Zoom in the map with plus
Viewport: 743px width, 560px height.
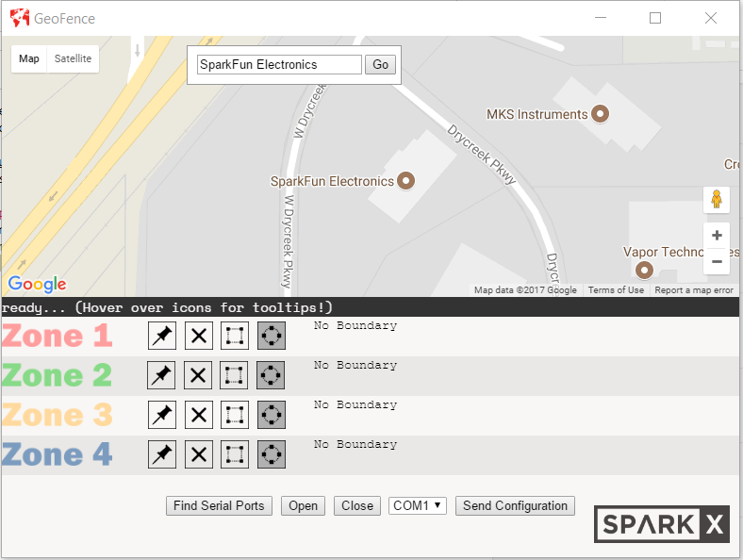(x=717, y=236)
